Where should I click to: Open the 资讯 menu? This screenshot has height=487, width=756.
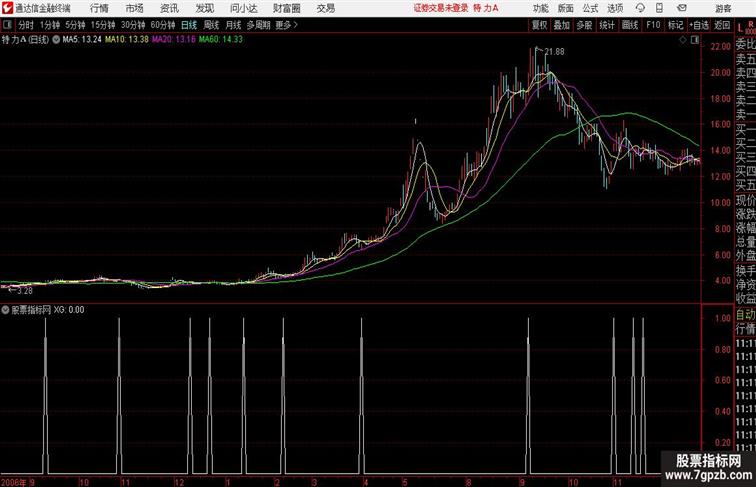[169, 8]
